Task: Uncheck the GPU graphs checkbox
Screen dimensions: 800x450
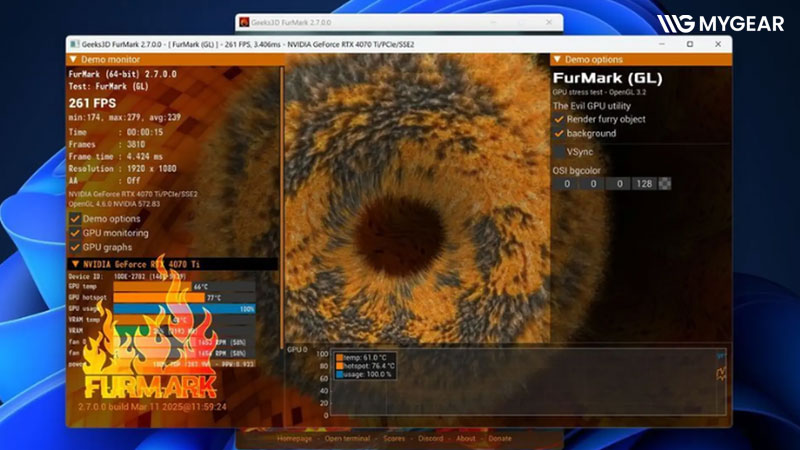Action: click(x=75, y=247)
